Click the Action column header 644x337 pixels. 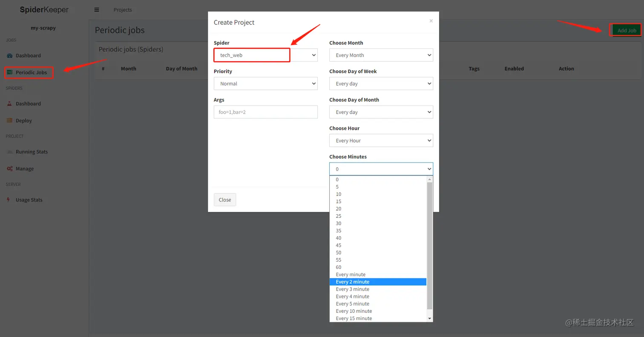pyautogui.click(x=566, y=69)
